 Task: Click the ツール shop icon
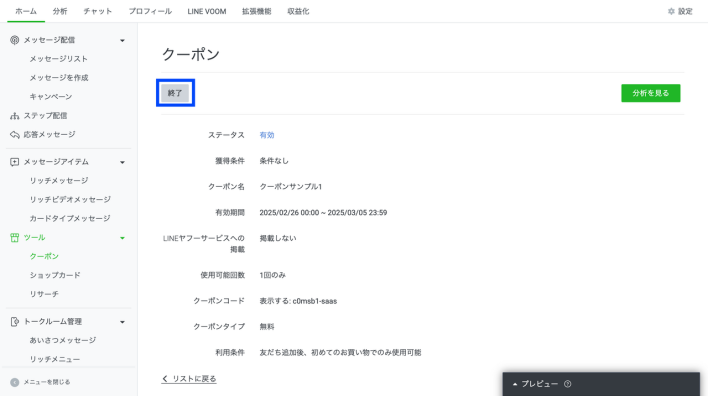(x=14, y=238)
